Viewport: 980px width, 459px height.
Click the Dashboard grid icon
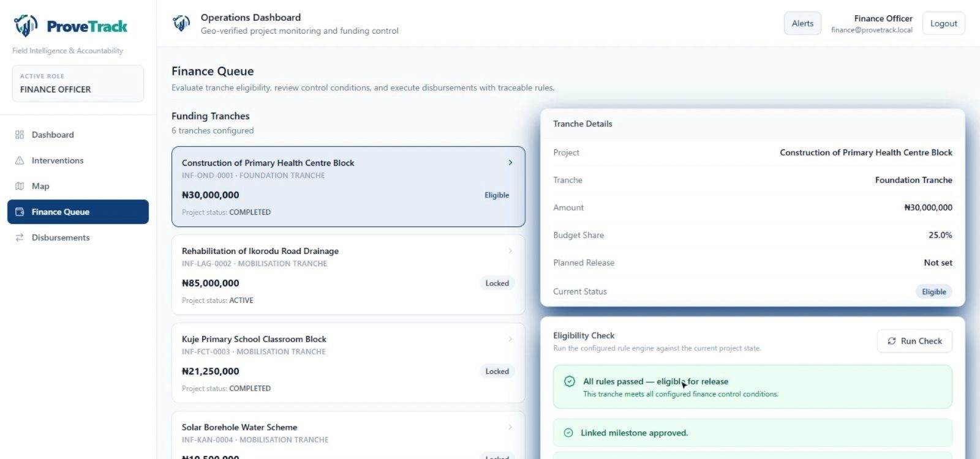[20, 135]
